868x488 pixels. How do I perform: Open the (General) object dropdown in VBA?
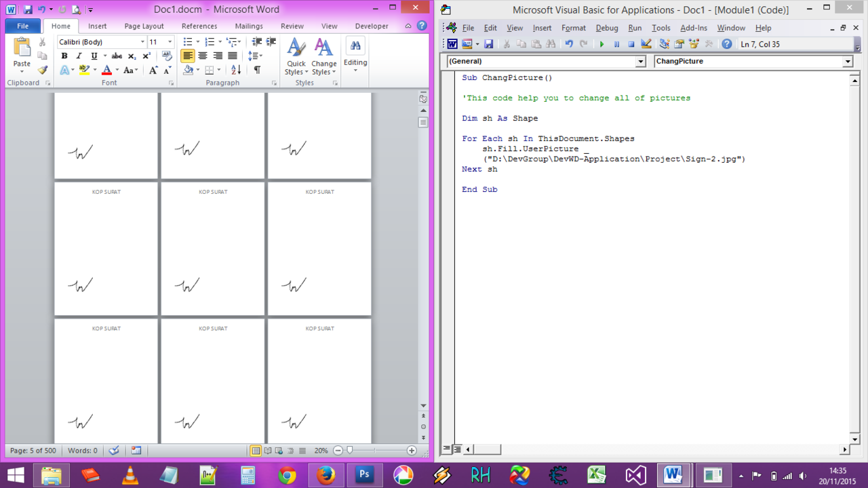[x=641, y=61]
